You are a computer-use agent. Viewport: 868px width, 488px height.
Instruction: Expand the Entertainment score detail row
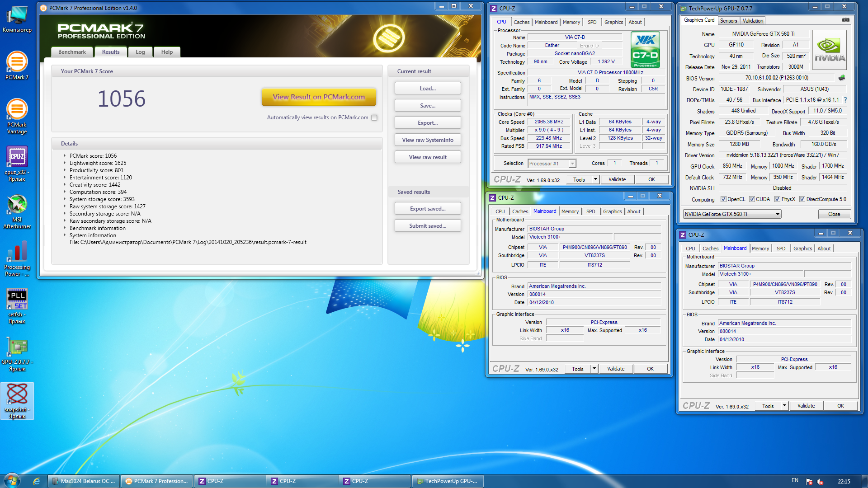pyautogui.click(x=65, y=178)
